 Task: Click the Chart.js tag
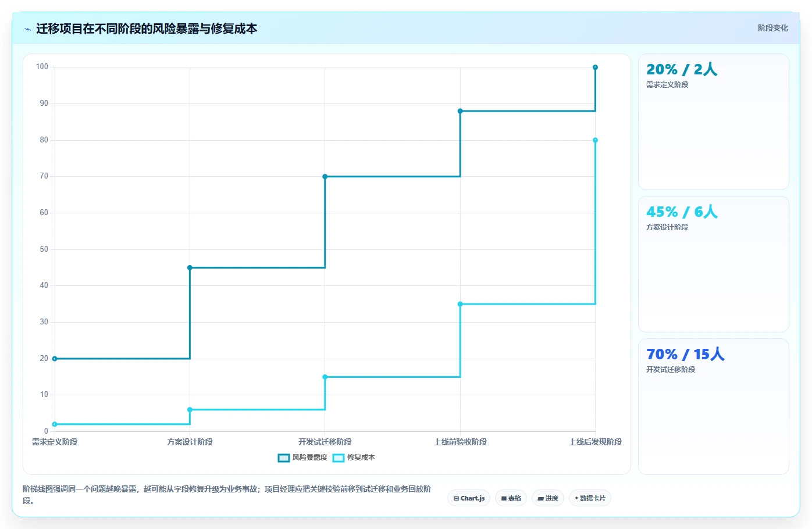[x=469, y=498]
